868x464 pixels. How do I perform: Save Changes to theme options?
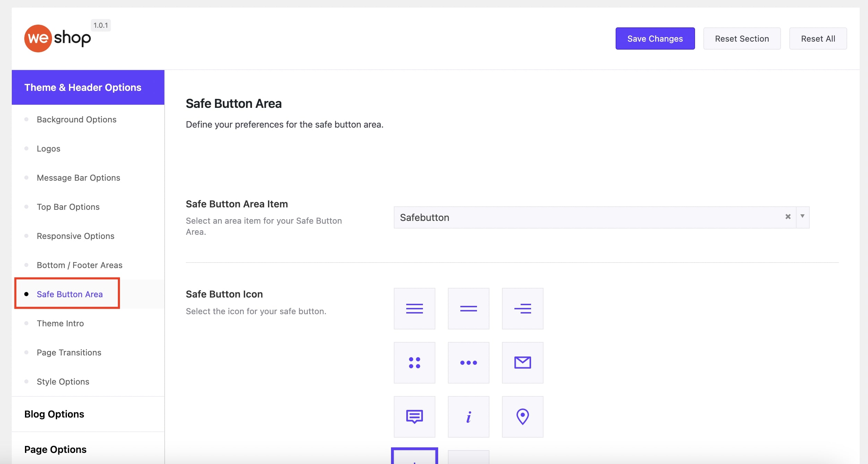tap(655, 38)
